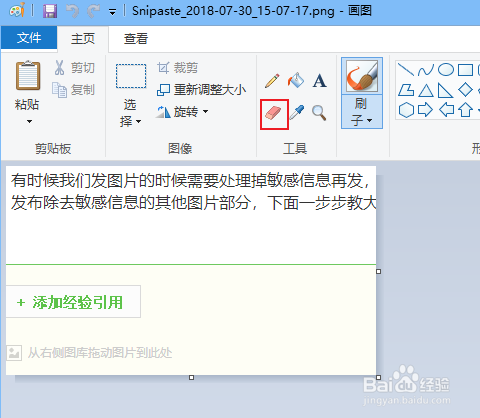Switch to the 查看 tab
Viewport: 480px width, 418px height.
[x=136, y=39]
